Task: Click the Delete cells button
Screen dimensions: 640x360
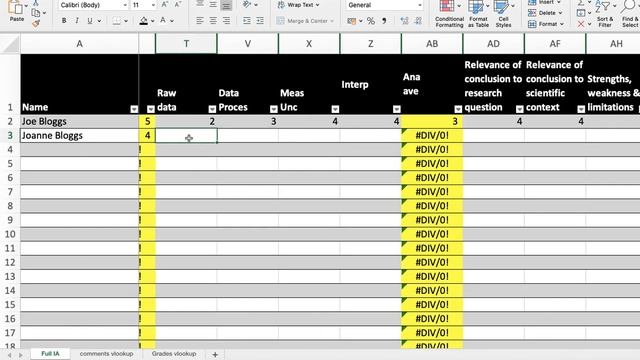Action: pyautogui.click(x=545, y=13)
